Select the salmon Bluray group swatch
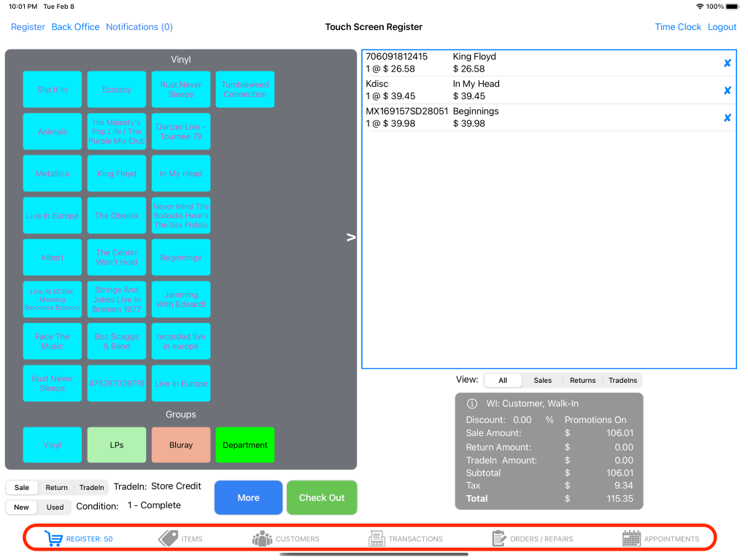 [x=181, y=445]
